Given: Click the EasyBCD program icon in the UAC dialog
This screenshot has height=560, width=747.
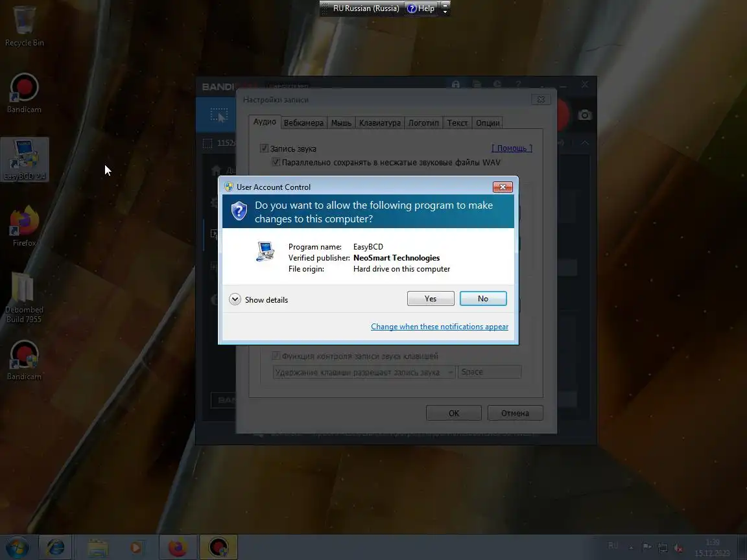Looking at the screenshot, I should point(265,251).
